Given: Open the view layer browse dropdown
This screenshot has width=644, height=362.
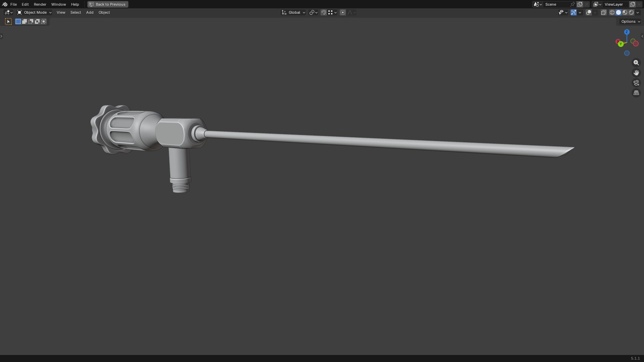Looking at the screenshot, I should point(597,4).
